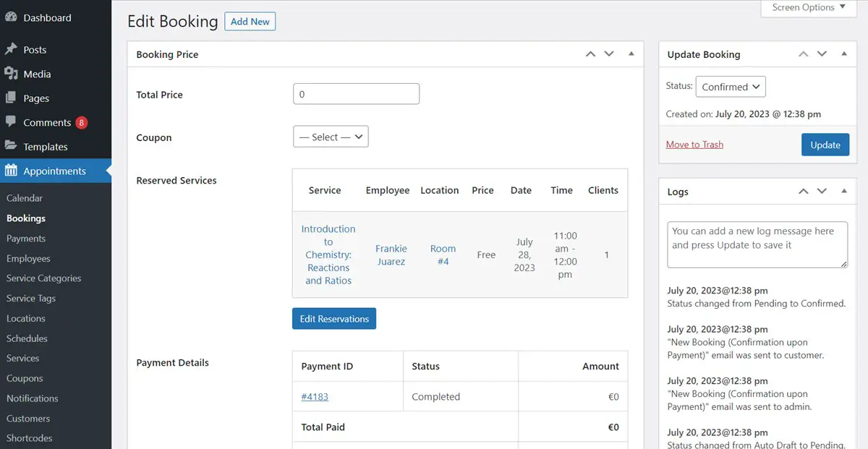Viewport: 868px width, 449px height.
Task: Click the Clients column header
Action: click(x=603, y=190)
